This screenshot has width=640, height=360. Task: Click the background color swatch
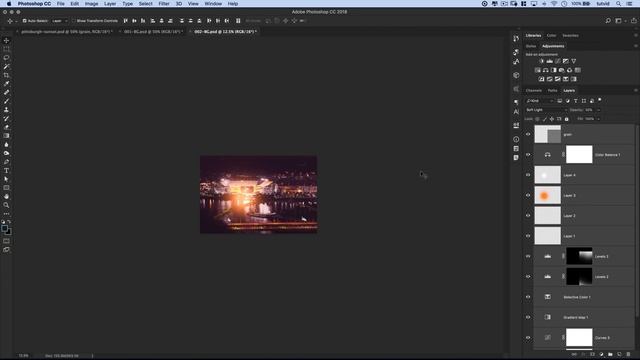coord(9,233)
